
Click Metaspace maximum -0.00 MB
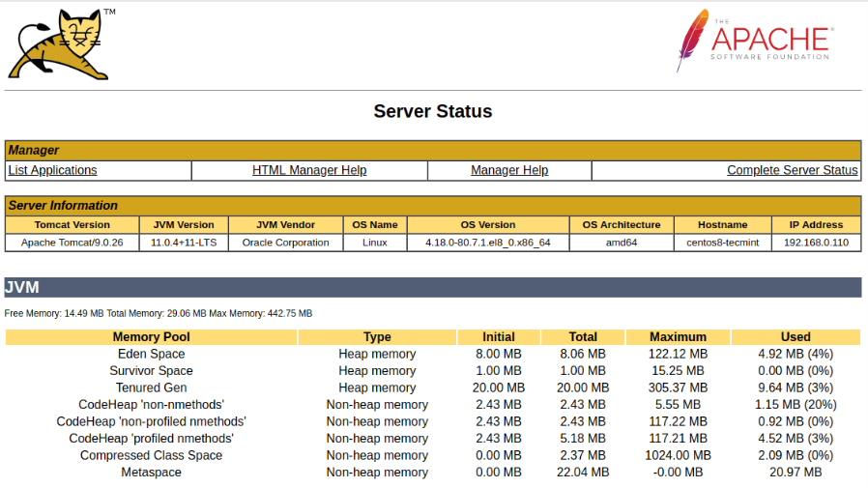[x=679, y=473]
